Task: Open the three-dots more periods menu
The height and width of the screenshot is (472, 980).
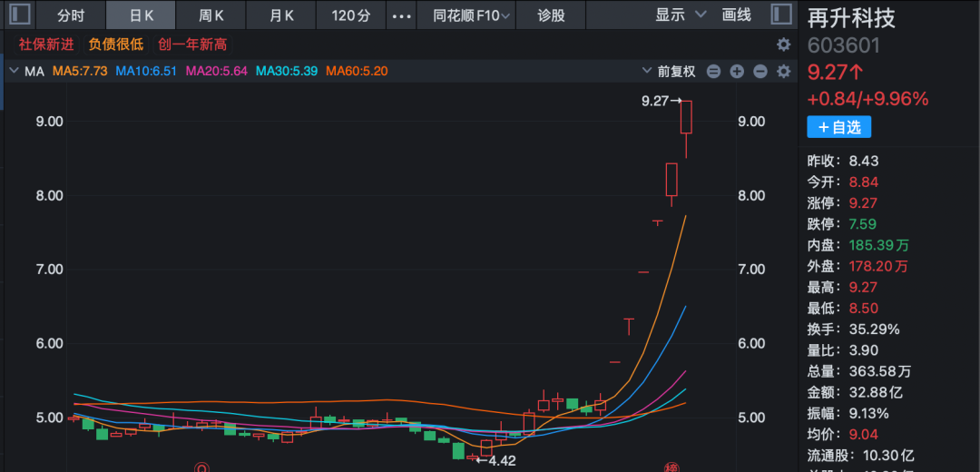Action: click(x=400, y=15)
